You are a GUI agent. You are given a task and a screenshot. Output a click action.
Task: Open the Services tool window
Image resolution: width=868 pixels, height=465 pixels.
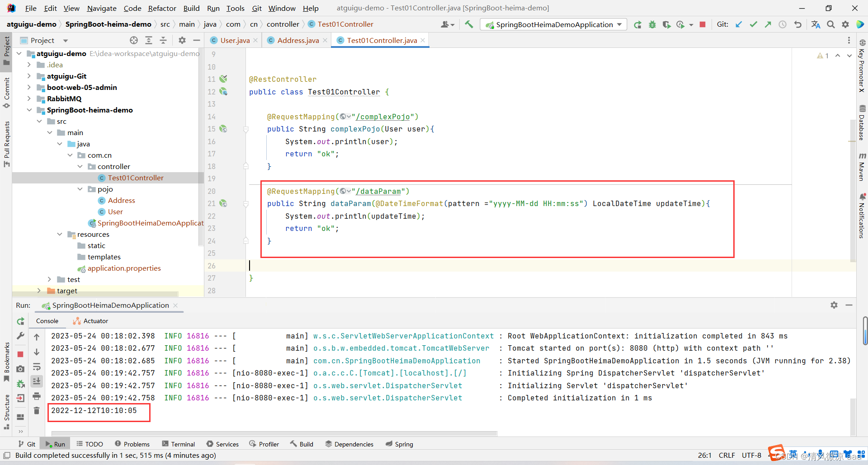pyautogui.click(x=222, y=444)
